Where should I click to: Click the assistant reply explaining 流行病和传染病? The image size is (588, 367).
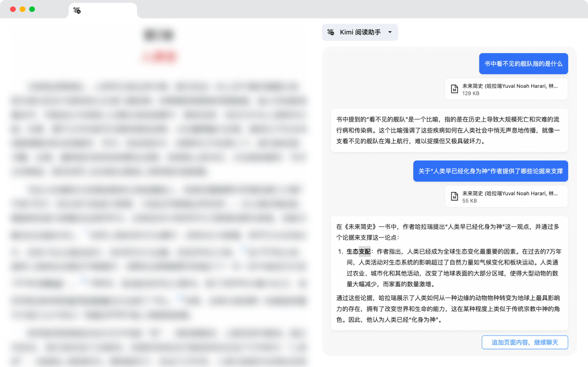point(449,130)
